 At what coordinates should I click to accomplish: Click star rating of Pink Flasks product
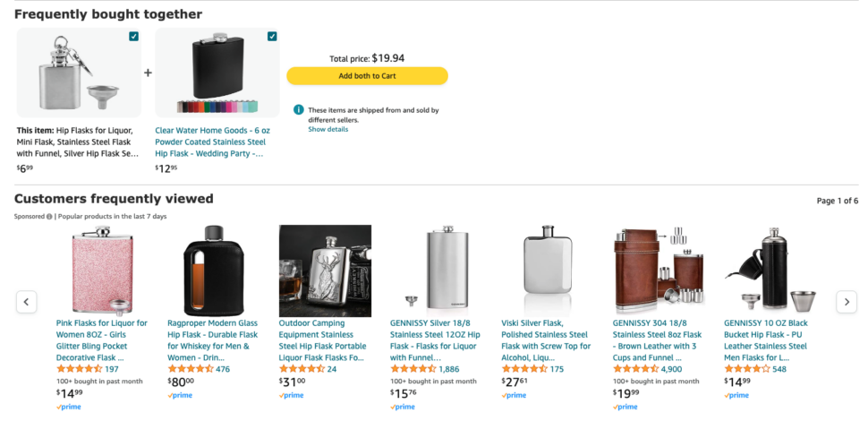pos(79,369)
